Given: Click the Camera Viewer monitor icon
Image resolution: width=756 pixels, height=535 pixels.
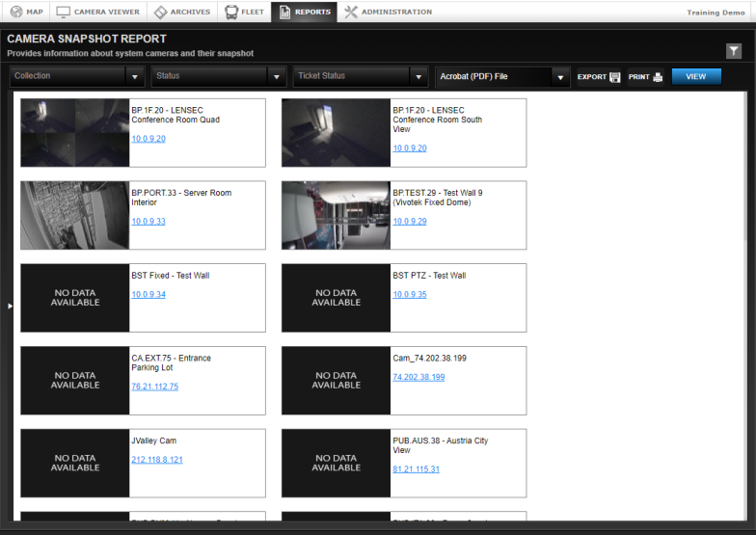Looking at the screenshot, I should (64, 12).
